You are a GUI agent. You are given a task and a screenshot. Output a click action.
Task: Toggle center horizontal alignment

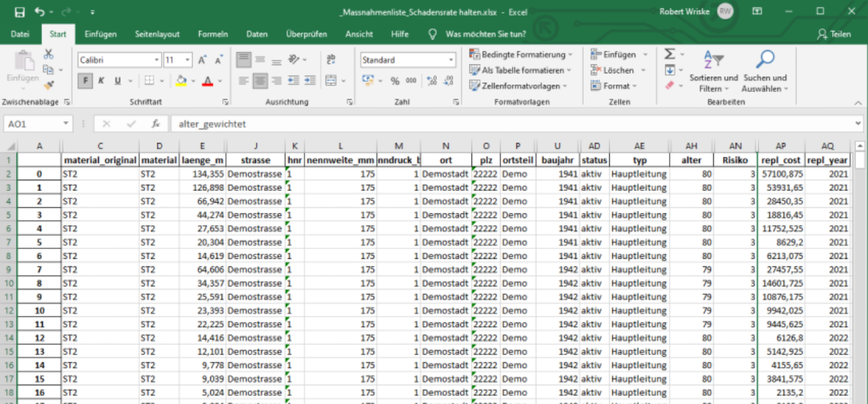click(x=260, y=81)
